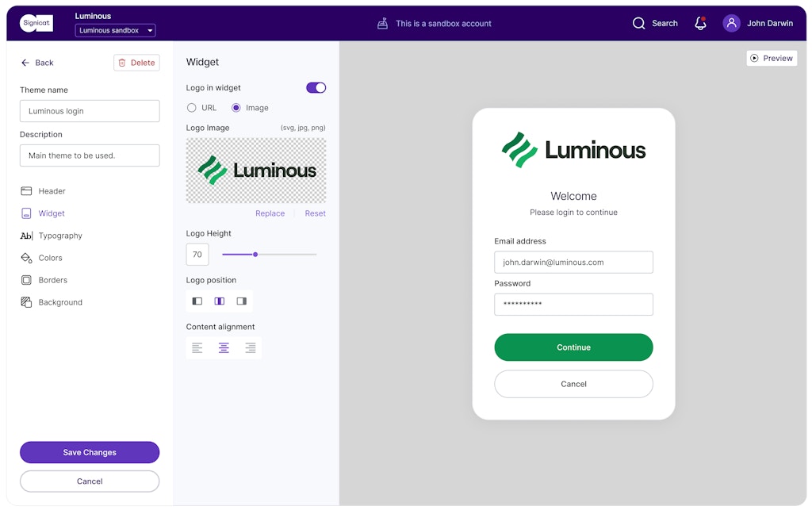Click the Logo Height slider handle
812x510 pixels.
255,255
